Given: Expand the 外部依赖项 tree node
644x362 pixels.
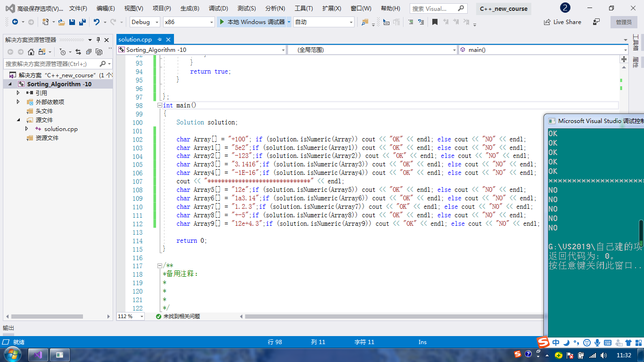Looking at the screenshot, I should pos(18,102).
